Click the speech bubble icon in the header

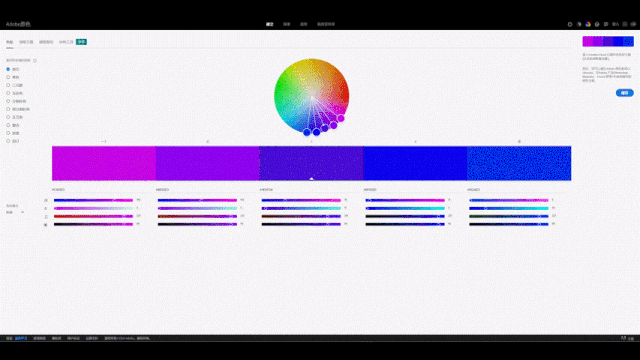point(606,24)
